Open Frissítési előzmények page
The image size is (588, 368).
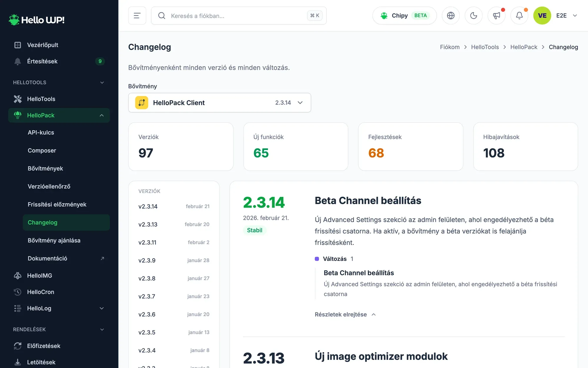coord(66,204)
